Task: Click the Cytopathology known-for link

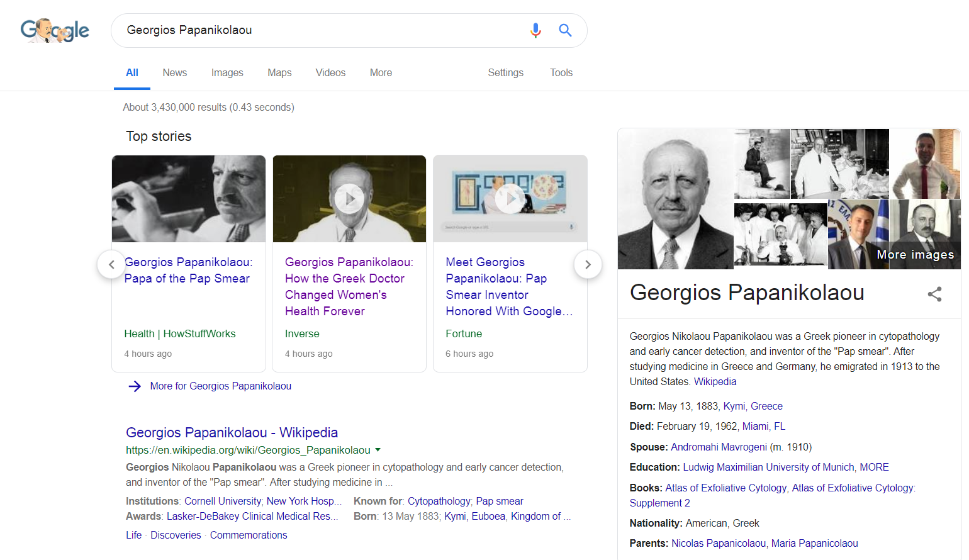Action: point(439,501)
